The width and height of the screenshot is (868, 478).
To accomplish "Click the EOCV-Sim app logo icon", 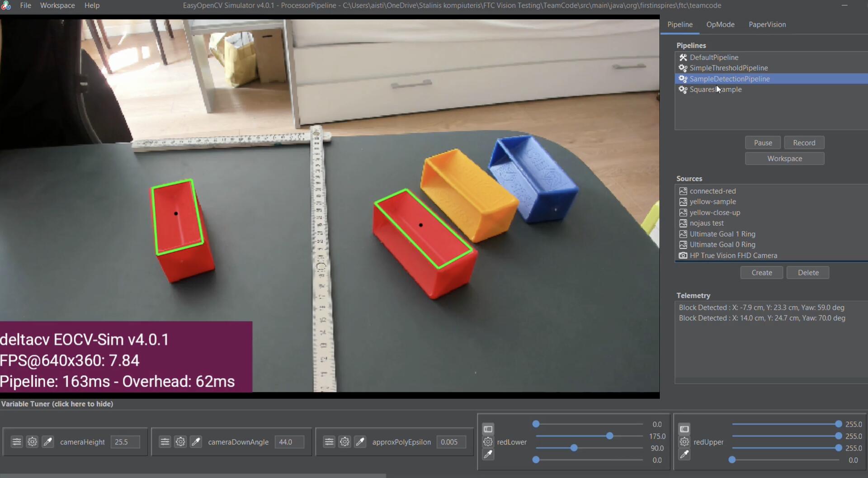I will point(6,6).
